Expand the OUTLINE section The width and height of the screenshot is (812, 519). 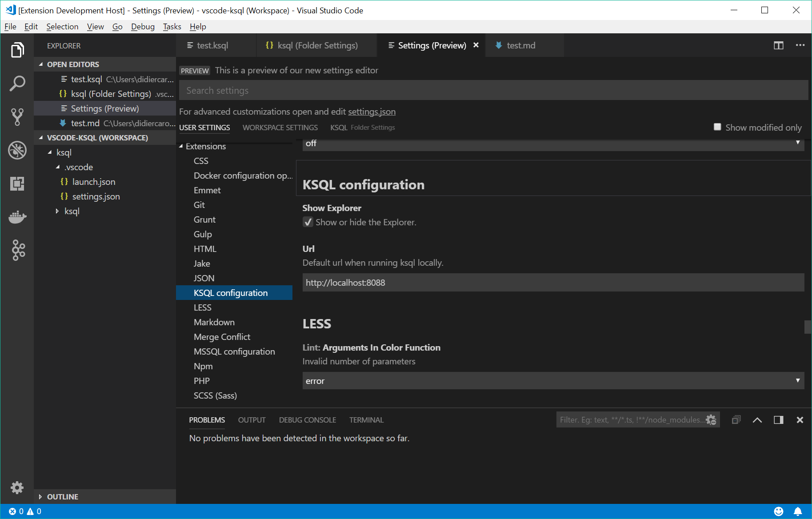pyautogui.click(x=40, y=497)
